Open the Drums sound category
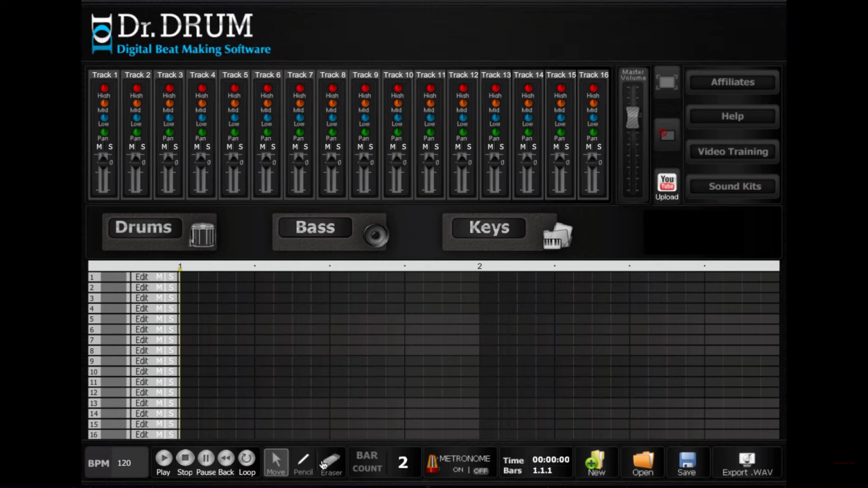The width and height of the screenshot is (868, 488). (x=144, y=227)
